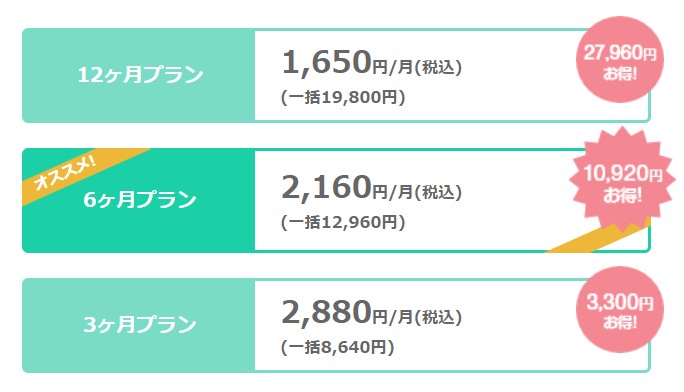This screenshot has width=684, height=392.
Task: Click the yellow corner stripe on 6-month plan
Action: click(600, 237)
